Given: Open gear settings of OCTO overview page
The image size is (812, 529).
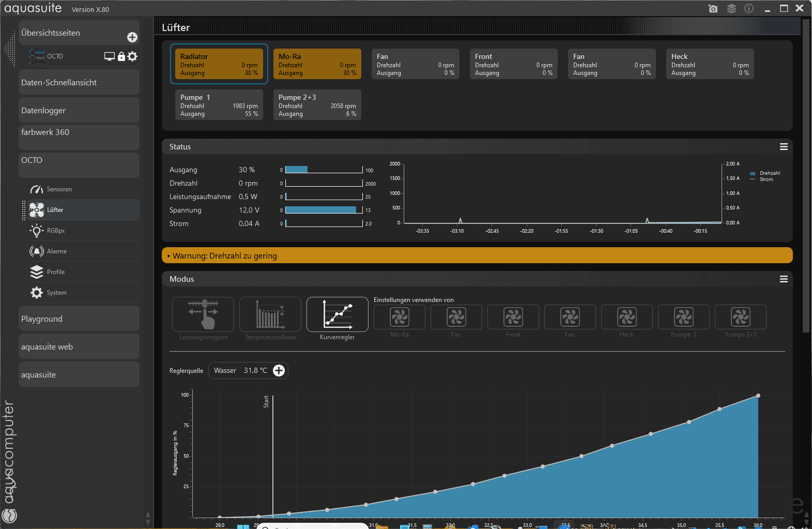Looking at the screenshot, I should pos(132,56).
